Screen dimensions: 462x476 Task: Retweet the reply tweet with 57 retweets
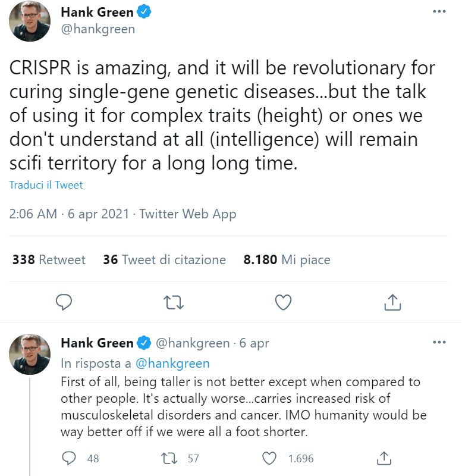(170, 458)
